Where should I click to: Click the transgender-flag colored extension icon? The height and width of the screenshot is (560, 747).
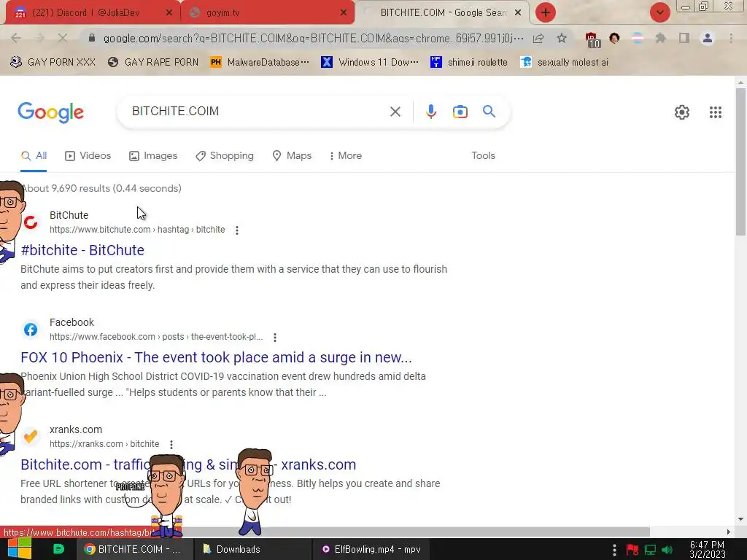coord(638,38)
